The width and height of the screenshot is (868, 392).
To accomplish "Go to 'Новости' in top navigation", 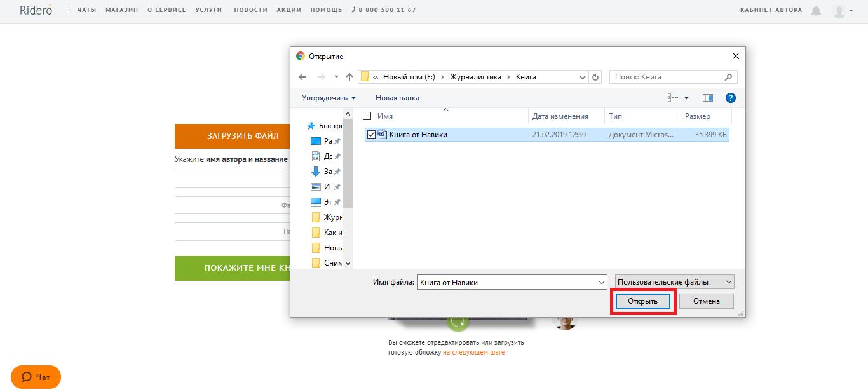I will click(250, 10).
